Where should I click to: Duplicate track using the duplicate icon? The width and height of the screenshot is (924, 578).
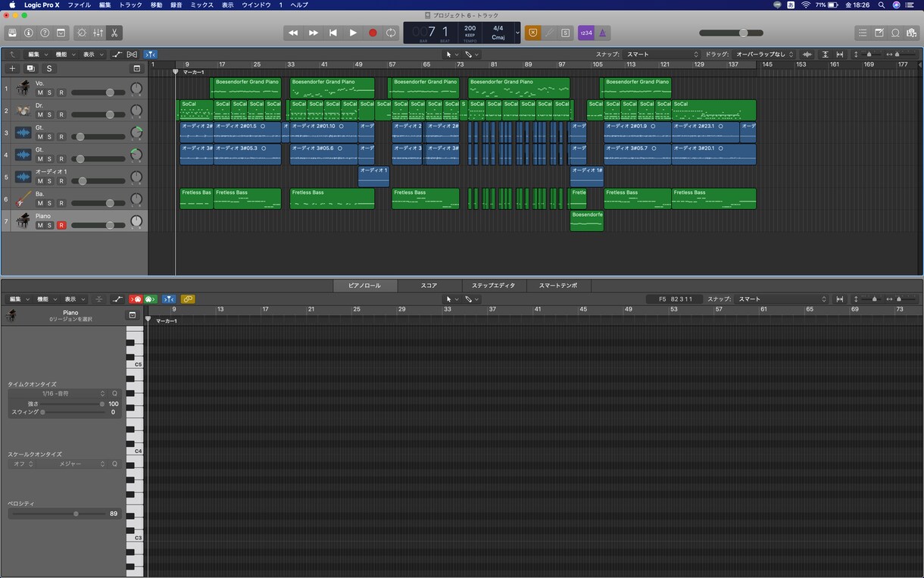point(31,68)
